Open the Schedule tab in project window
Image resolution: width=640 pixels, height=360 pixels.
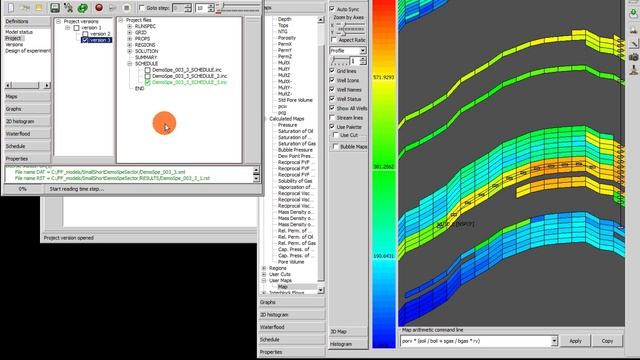pos(27,146)
